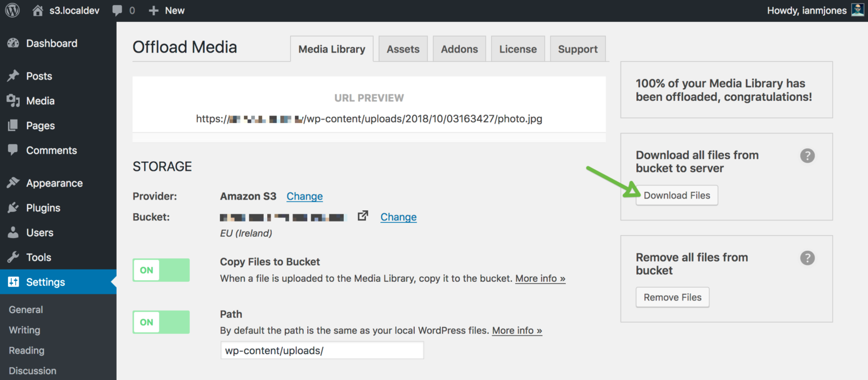Change the storage Provider
The height and width of the screenshot is (380, 868).
point(304,196)
